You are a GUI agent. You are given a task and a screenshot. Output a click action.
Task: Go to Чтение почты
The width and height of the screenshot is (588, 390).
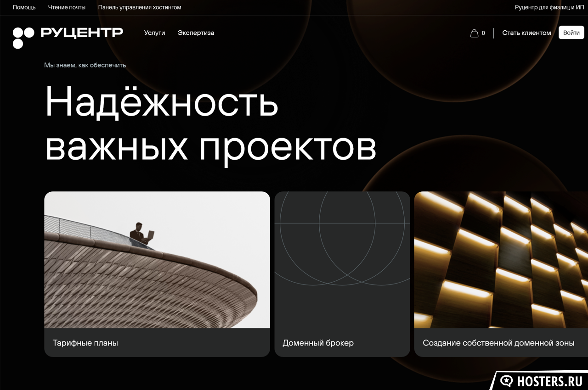pos(67,7)
